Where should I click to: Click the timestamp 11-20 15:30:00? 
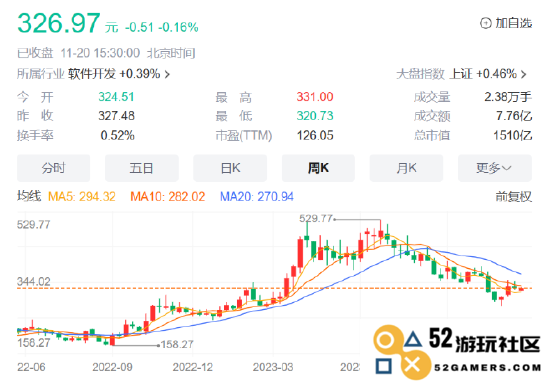coord(100,53)
